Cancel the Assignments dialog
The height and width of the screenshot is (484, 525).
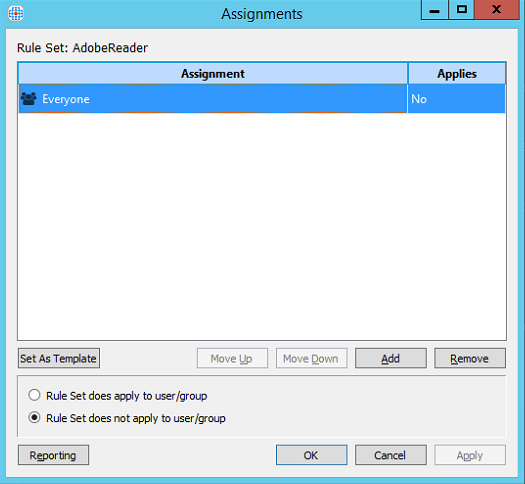[x=391, y=455]
